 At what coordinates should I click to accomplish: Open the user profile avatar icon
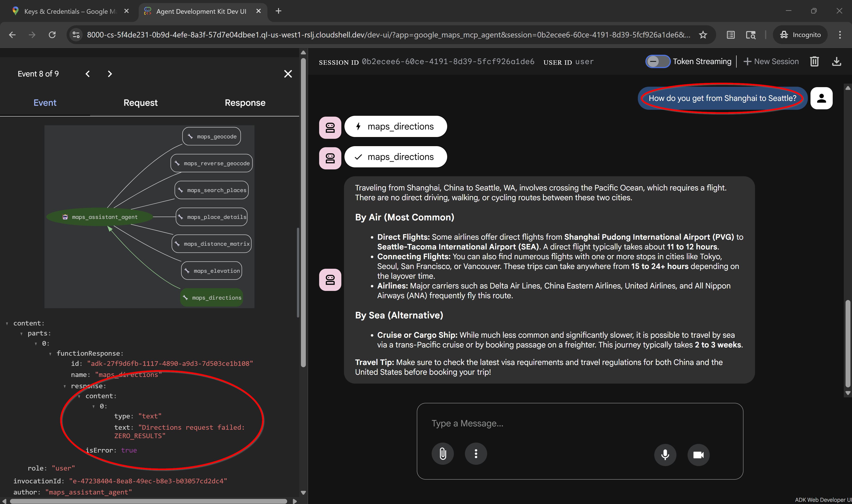pos(821,98)
